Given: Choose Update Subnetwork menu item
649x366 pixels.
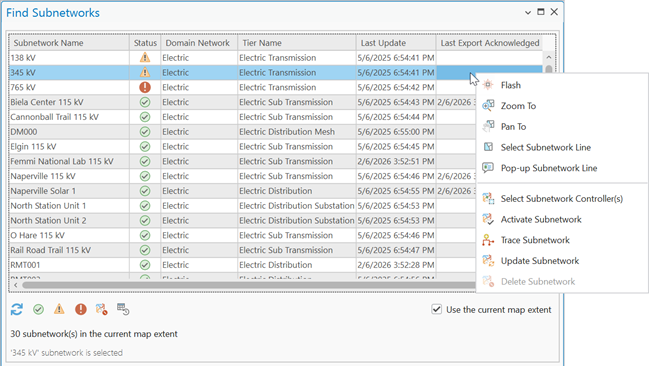Looking at the screenshot, I should (x=540, y=260).
